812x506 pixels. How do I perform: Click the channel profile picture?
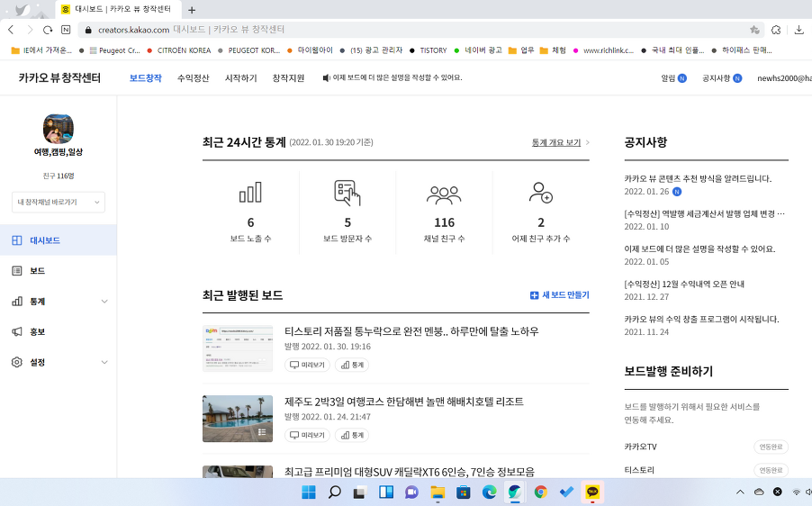(x=58, y=129)
